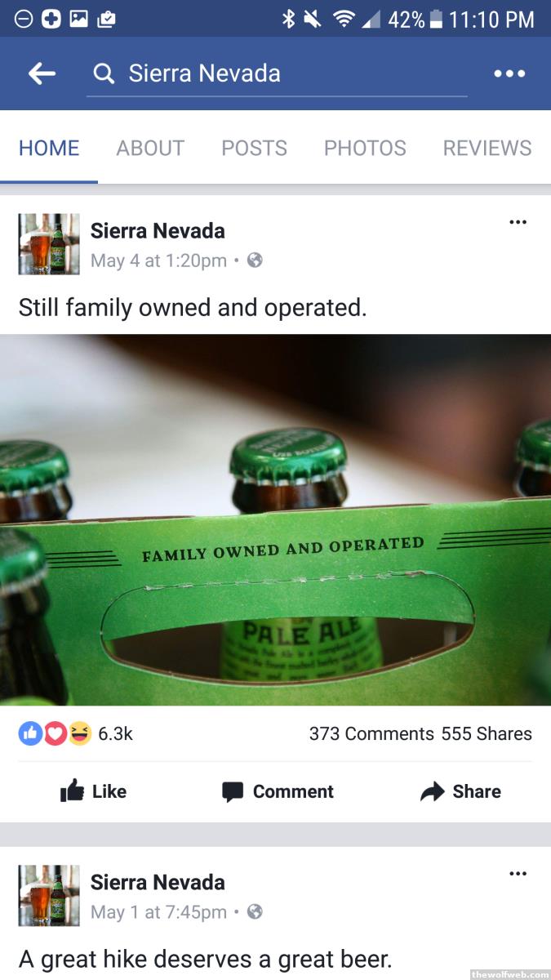Viewport: 551px width, 980px height.
Task: Open post options for the May 4 post
Action: coord(518,222)
